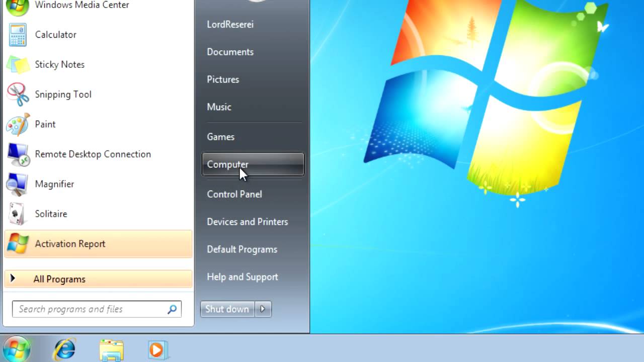Screen dimensions: 644x362
Task: Open the Pictures library
Action: tap(223, 79)
